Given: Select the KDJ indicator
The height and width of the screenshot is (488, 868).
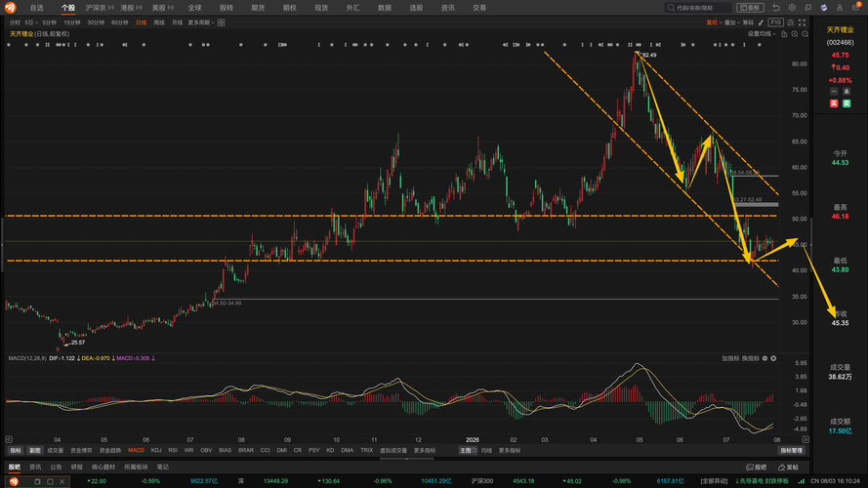Looking at the screenshot, I should coord(156,450).
